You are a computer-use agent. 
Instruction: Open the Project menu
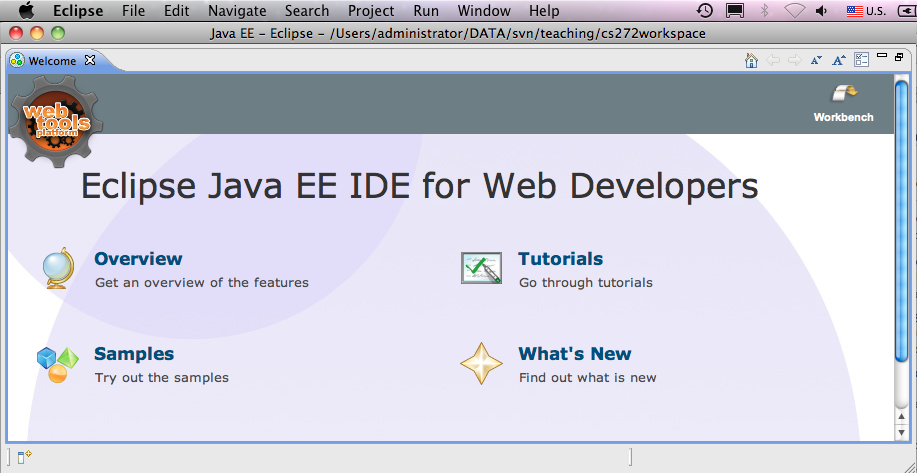tap(371, 11)
